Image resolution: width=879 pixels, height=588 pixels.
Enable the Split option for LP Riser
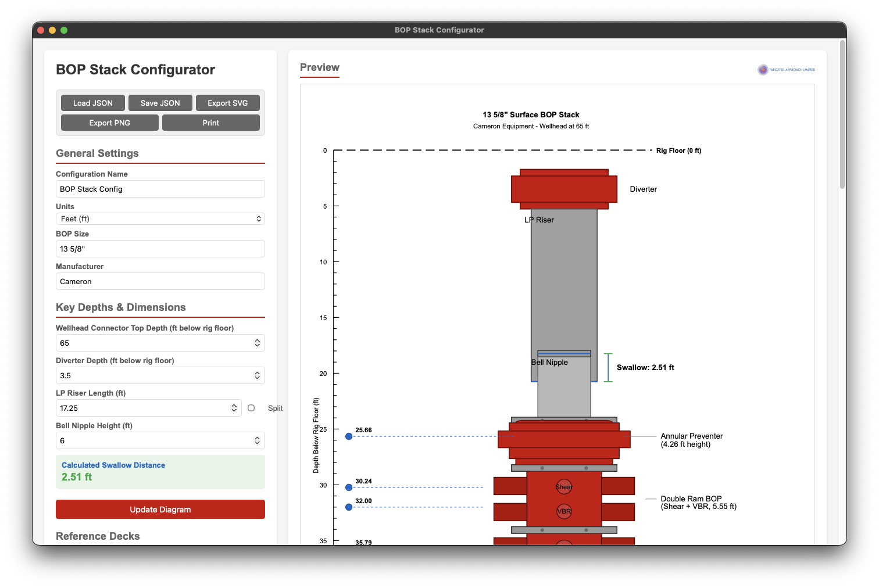[251, 408]
